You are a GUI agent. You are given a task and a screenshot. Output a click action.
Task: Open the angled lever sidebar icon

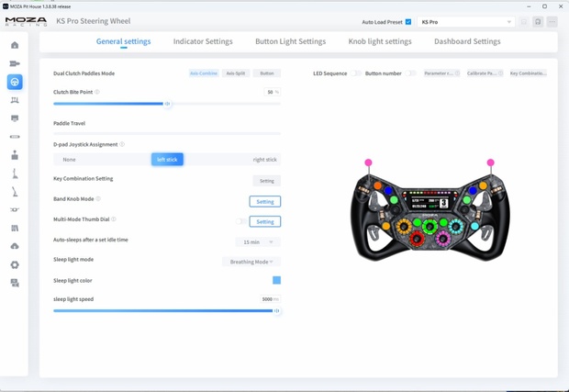[15, 192]
